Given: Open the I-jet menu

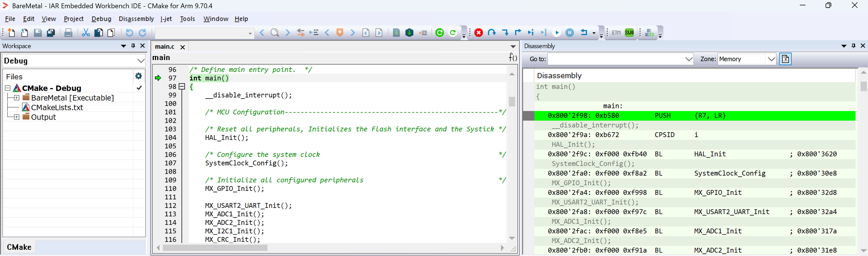Looking at the screenshot, I should click(x=166, y=19).
